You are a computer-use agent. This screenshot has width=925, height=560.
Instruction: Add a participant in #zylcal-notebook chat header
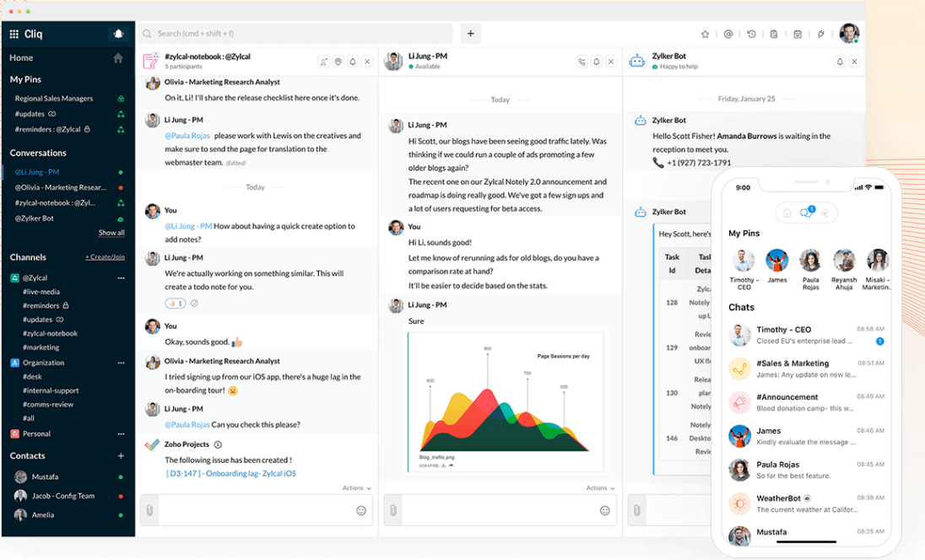pos(323,62)
